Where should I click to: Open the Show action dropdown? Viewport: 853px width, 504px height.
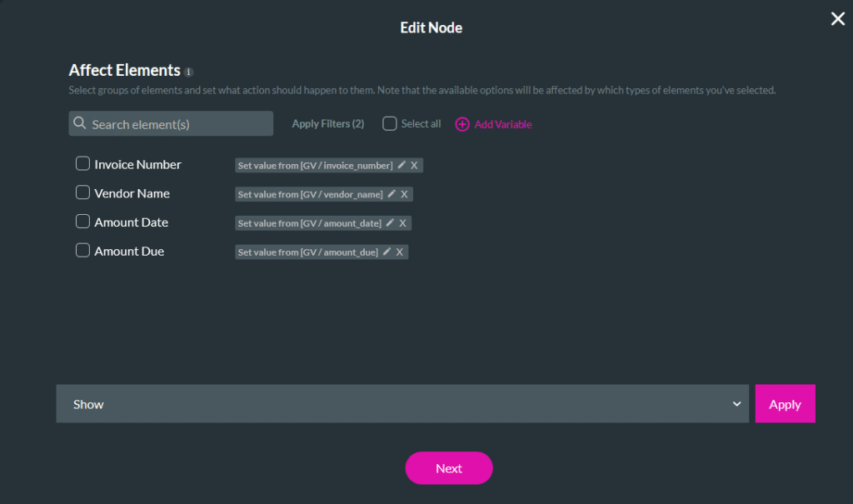(402, 403)
